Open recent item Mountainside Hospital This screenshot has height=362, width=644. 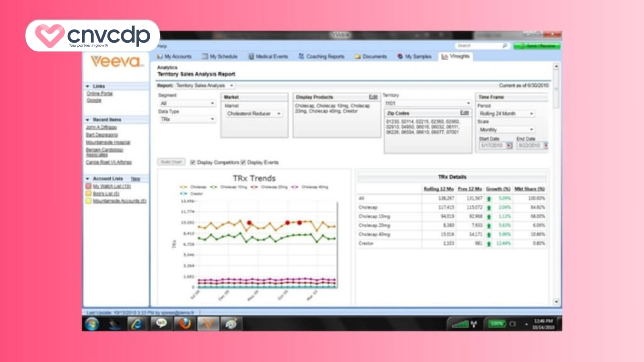pos(108,142)
